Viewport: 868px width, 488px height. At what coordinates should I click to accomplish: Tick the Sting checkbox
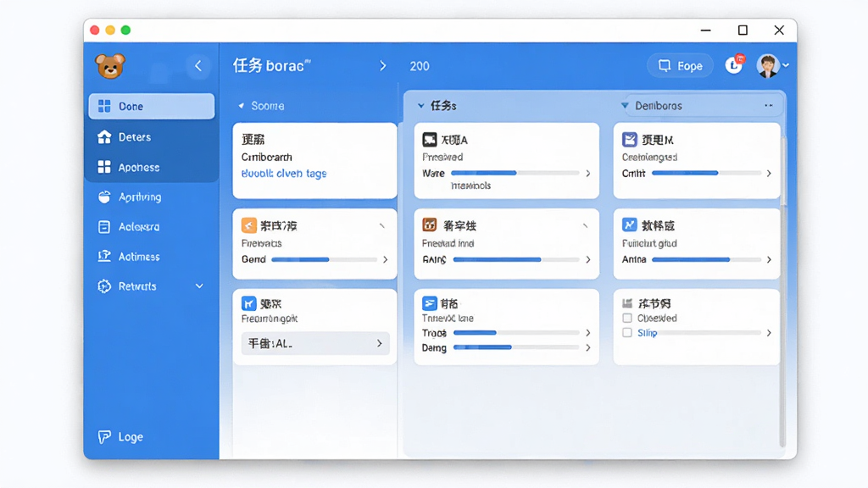(627, 333)
